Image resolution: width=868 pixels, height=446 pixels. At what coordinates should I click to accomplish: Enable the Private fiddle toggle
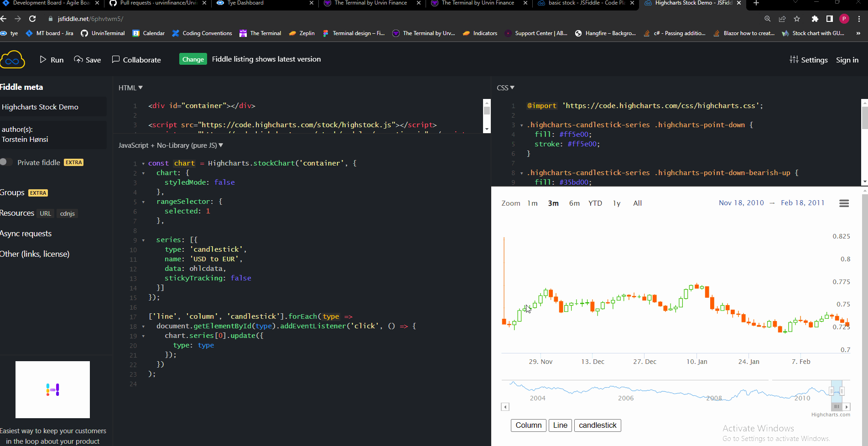(x=6, y=161)
